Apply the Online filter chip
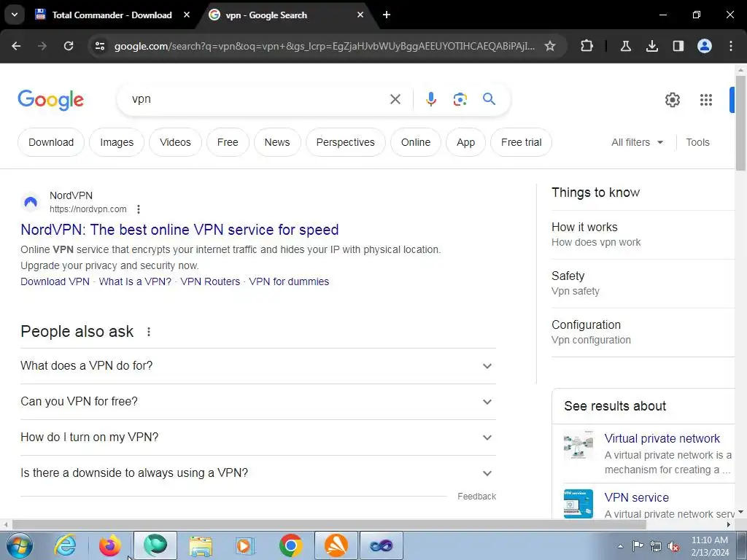 [x=415, y=142]
